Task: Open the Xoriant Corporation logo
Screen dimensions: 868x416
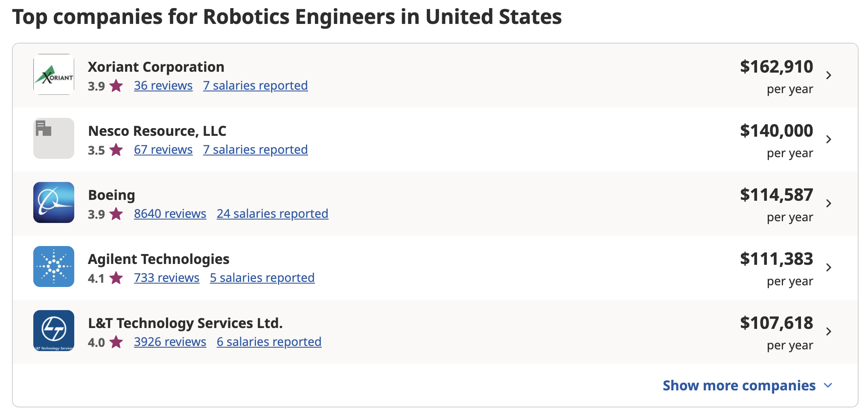Action: point(54,74)
